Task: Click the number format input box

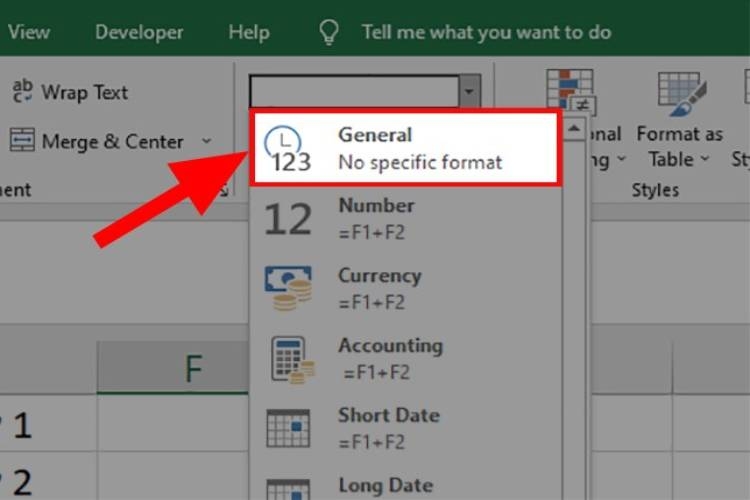Action: (x=354, y=93)
